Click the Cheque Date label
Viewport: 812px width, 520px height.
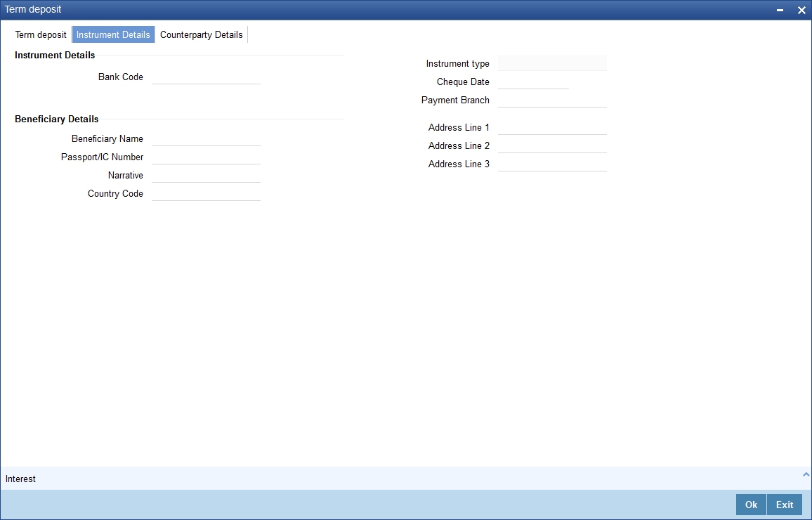tap(463, 82)
